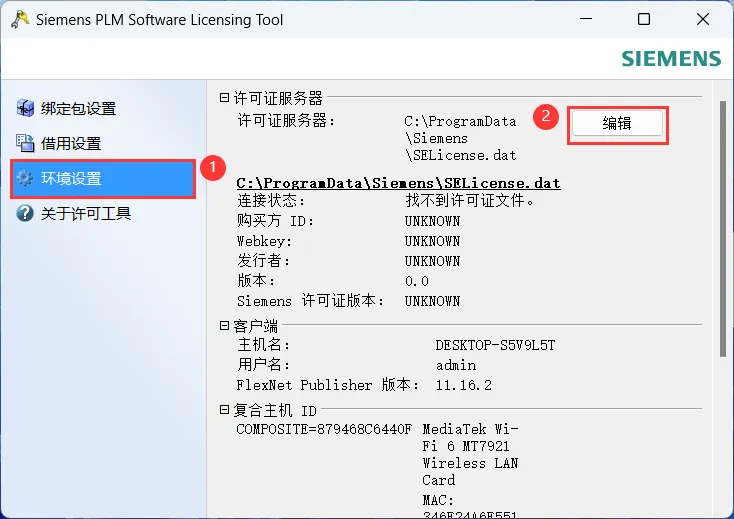
Task: Click the user name admin value
Action: click(x=456, y=365)
